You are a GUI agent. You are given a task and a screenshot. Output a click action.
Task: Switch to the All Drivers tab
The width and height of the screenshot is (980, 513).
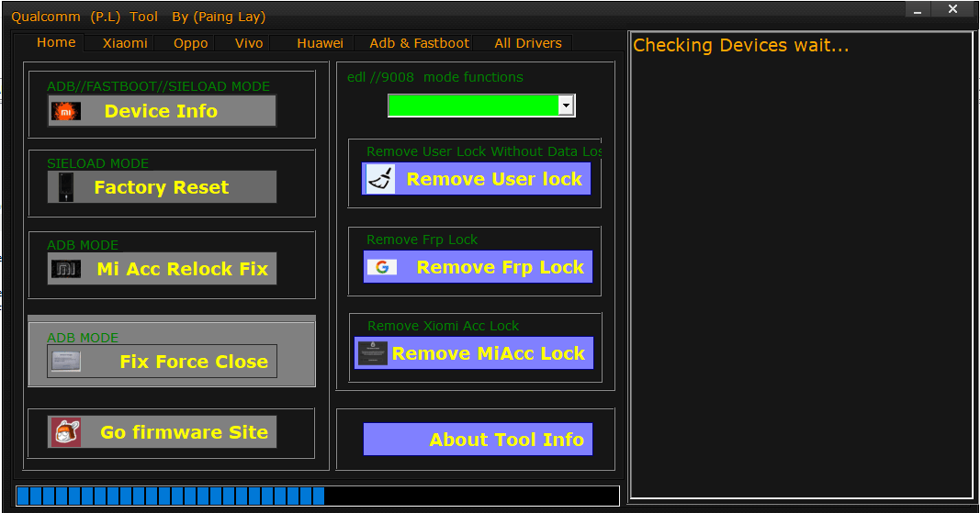coord(528,43)
